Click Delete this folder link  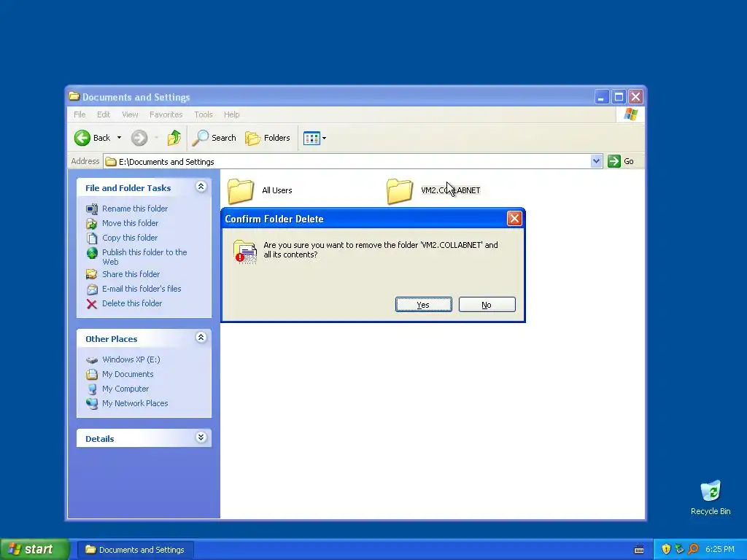pyautogui.click(x=132, y=303)
